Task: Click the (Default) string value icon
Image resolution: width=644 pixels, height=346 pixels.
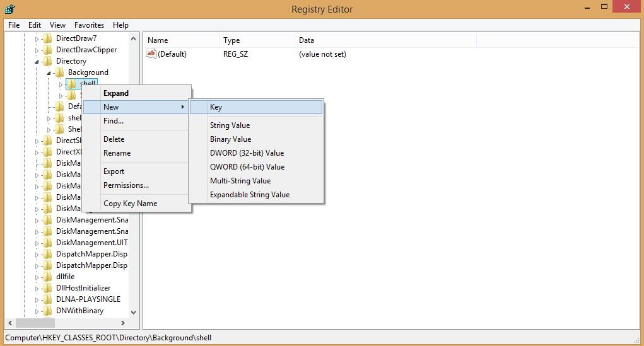Action: point(151,54)
